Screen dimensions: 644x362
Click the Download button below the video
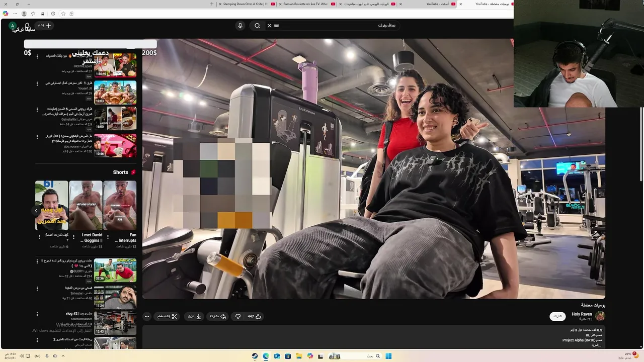(x=195, y=316)
